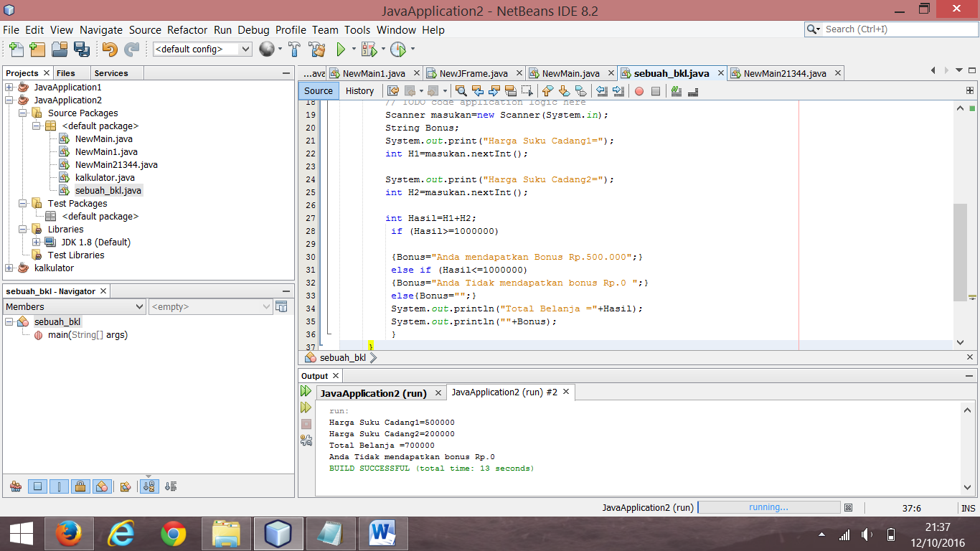This screenshot has height=551, width=980.
Task: Click the red Start Macro Recording icon
Action: [x=639, y=91]
